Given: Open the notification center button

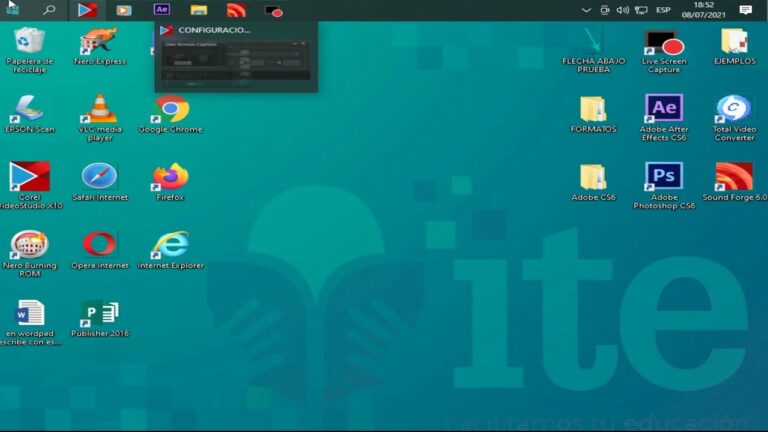Looking at the screenshot, I should pyautogui.click(x=746, y=10).
